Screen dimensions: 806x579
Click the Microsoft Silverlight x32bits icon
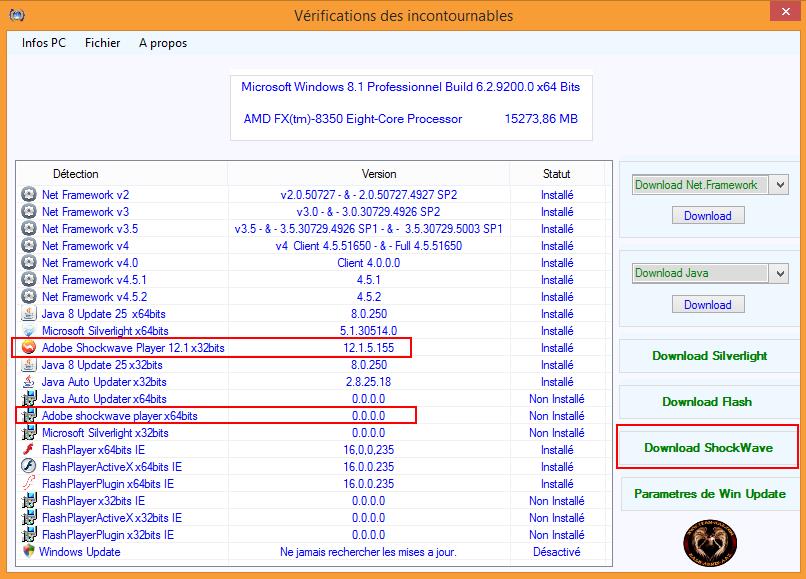click(29, 432)
